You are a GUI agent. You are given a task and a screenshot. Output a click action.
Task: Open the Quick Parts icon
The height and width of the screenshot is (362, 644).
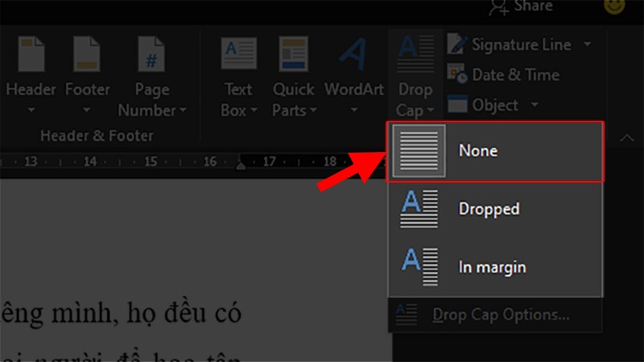(293, 55)
